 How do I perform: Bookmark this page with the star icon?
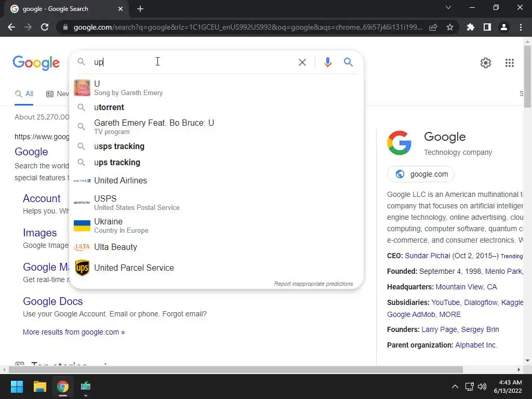coord(450,27)
